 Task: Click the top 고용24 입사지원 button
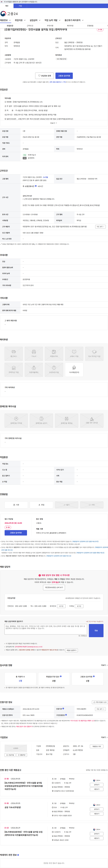64,76
